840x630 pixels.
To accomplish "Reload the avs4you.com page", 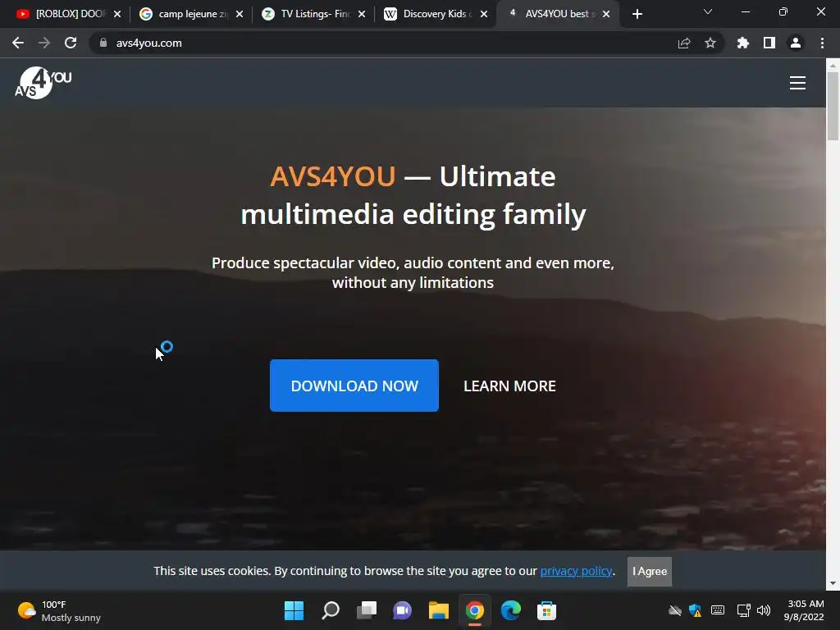I will coord(71,43).
